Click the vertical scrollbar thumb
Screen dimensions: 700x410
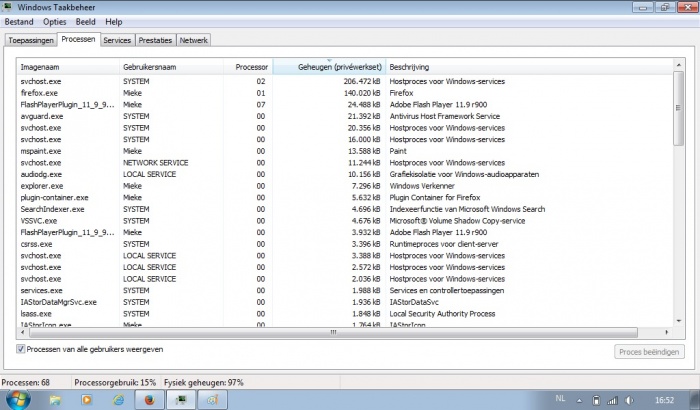tap(679, 108)
